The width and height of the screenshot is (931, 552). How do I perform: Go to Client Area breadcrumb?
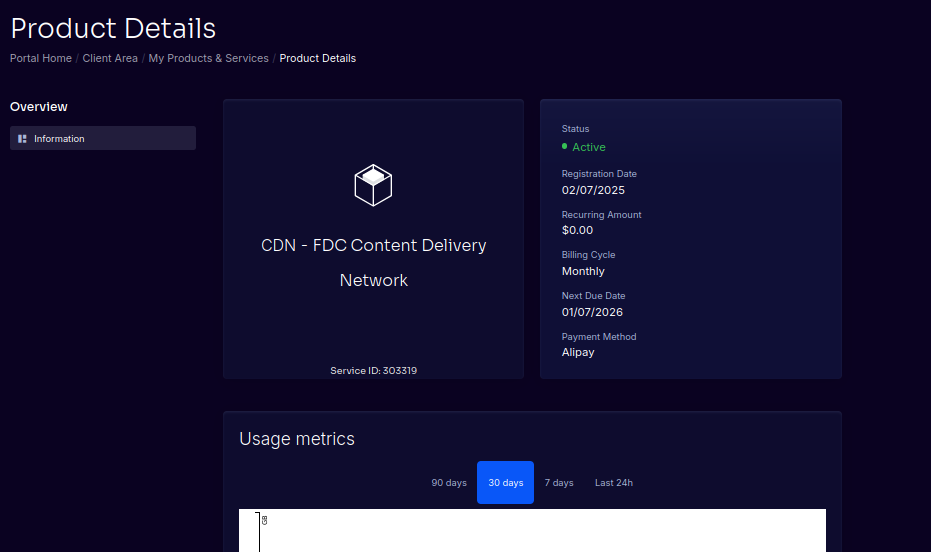coord(110,58)
